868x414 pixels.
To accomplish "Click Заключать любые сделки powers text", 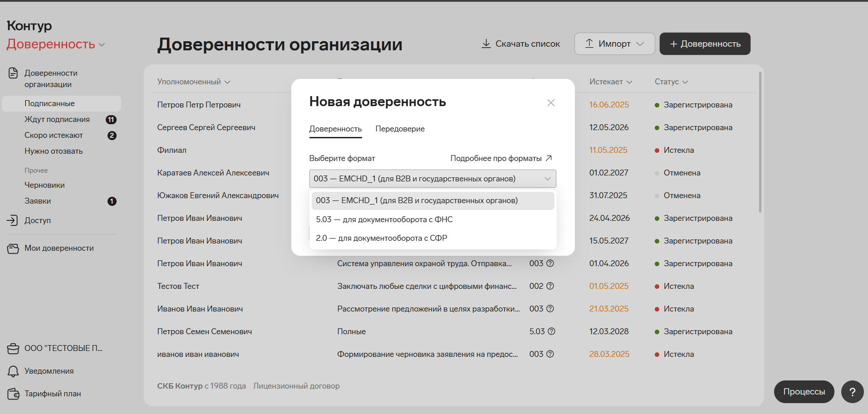I will pos(427,286).
